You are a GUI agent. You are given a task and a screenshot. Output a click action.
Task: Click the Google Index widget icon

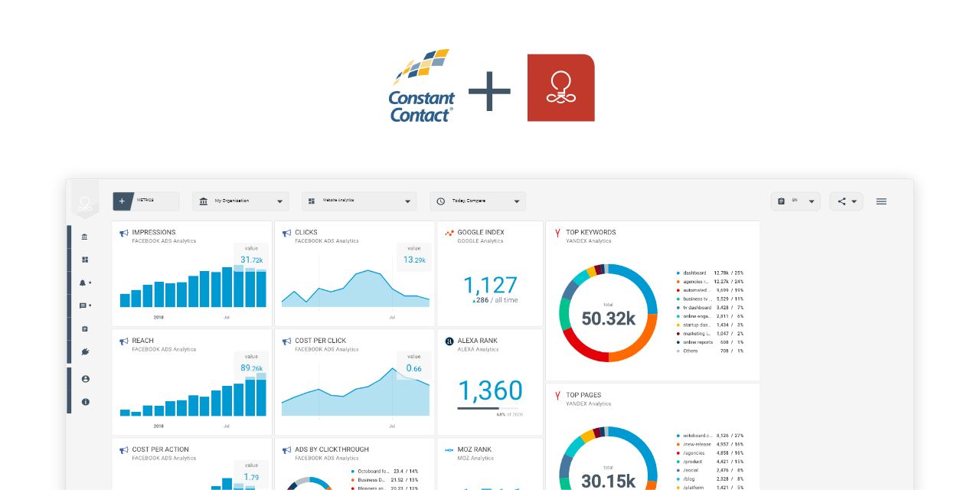coord(449,233)
